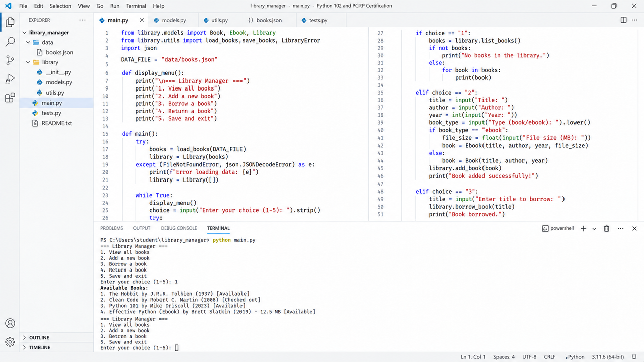Select the powershell terminal shell label
Screen dimensions: 644x362
tap(558, 228)
